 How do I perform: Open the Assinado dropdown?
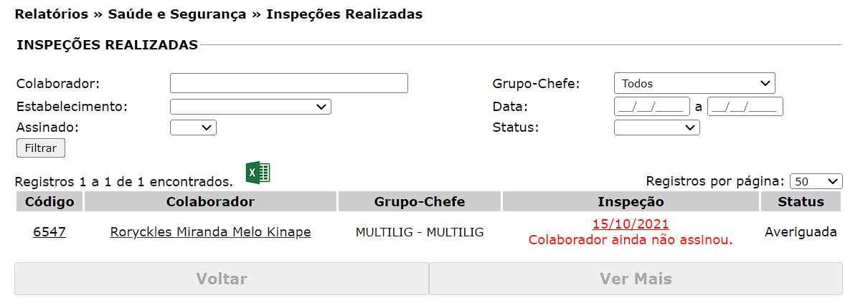coord(193,128)
